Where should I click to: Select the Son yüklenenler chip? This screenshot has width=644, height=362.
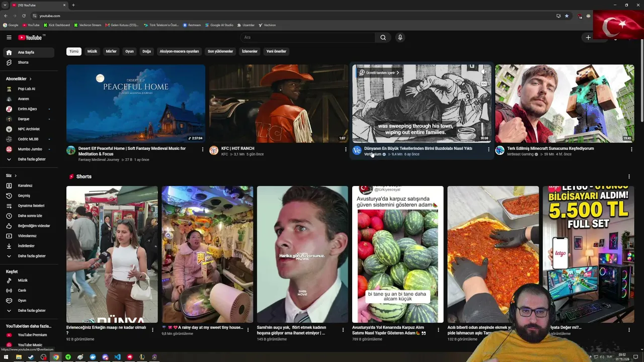(220, 51)
